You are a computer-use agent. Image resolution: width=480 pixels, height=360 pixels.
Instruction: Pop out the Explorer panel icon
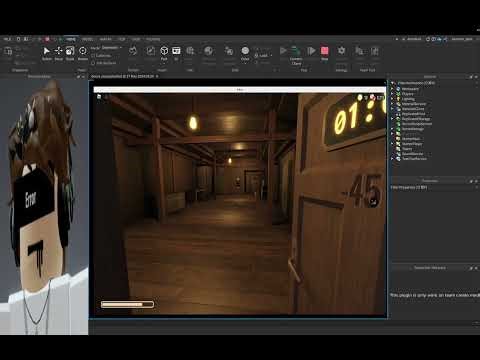(x=471, y=77)
